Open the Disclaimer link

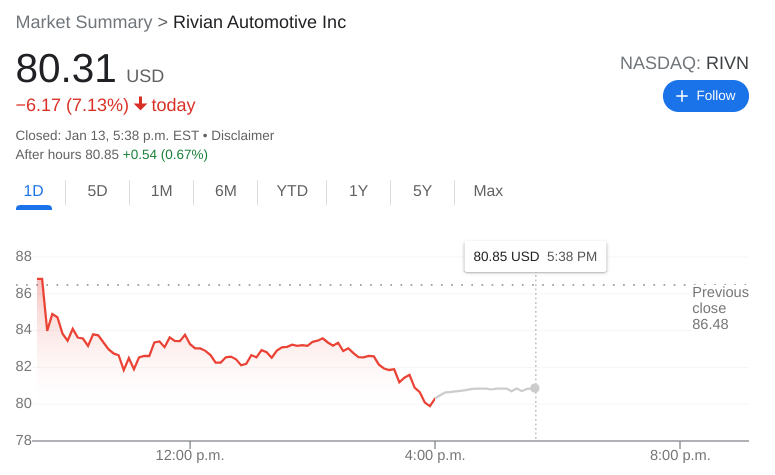pyautogui.click(x=243, y=135)
